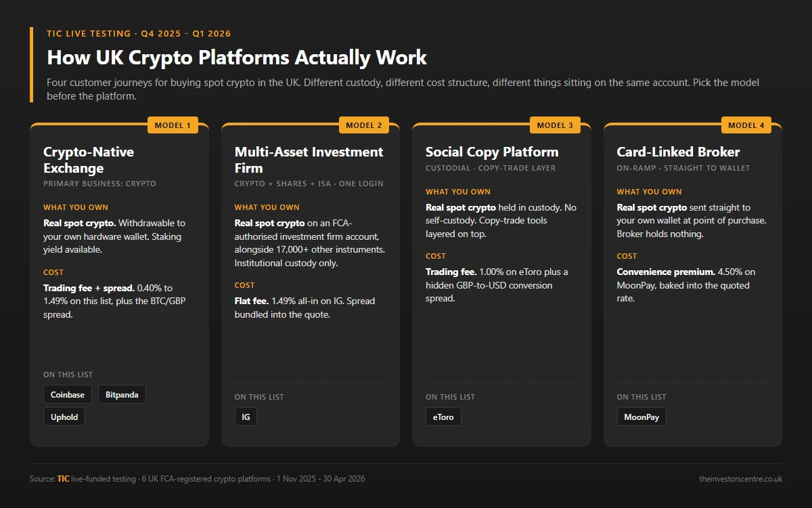
Task: Click the Coinbase platform chip
Action: 68,395
